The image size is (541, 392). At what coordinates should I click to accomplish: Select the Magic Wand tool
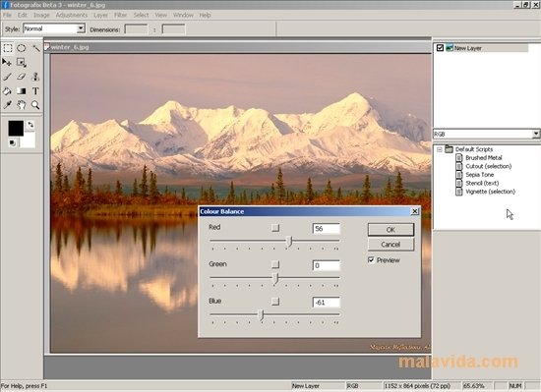[x=35, y=48]
